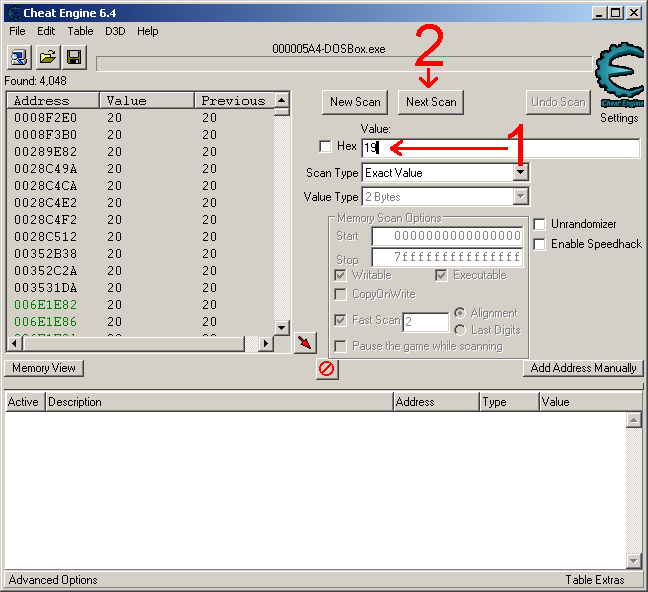The image size is (648, 592).
Task: Sort results by Address column header
Action: [x=53, y=101]
